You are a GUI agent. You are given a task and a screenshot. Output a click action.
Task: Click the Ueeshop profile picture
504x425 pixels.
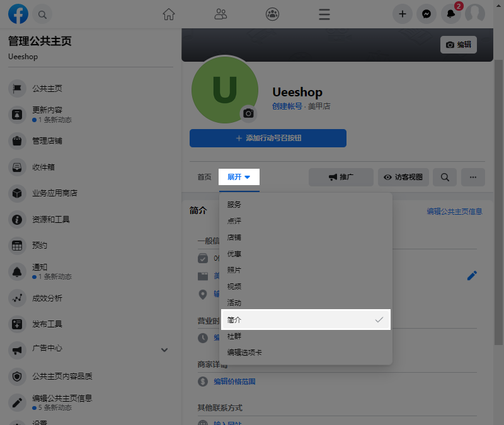pos(225,89)
